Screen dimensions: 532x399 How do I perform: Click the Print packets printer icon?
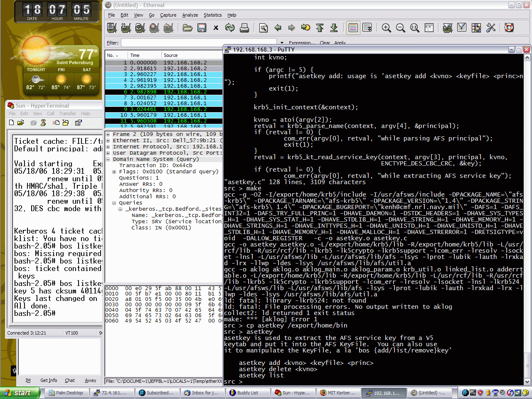pos(244,28)
